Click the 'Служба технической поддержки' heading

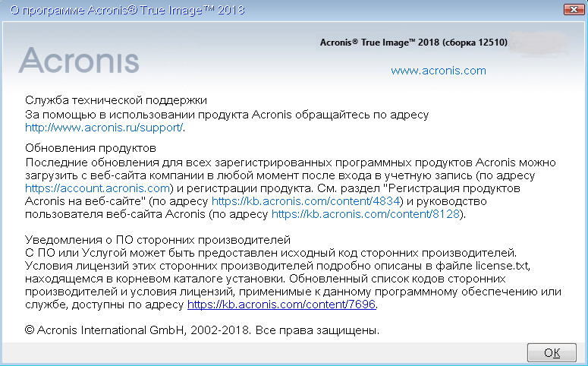[116, 100]
